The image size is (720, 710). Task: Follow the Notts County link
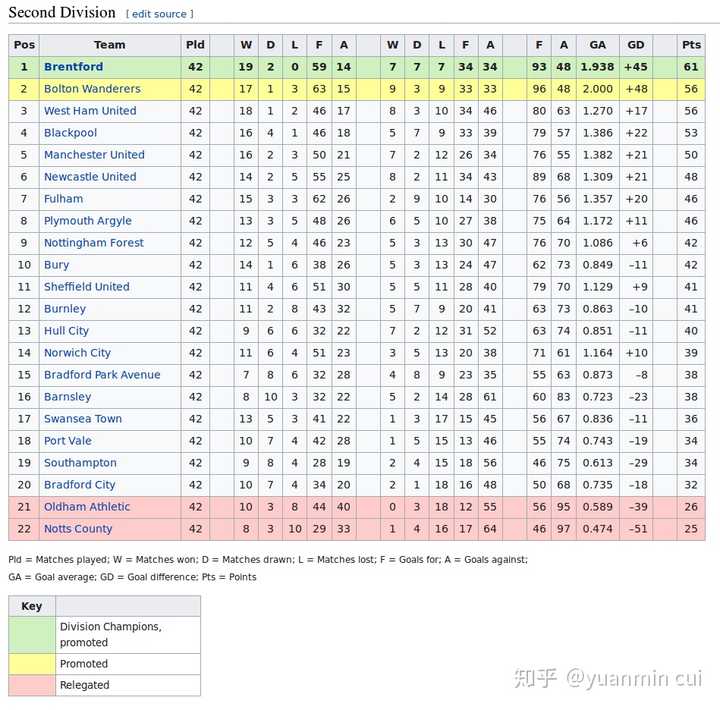78,529
